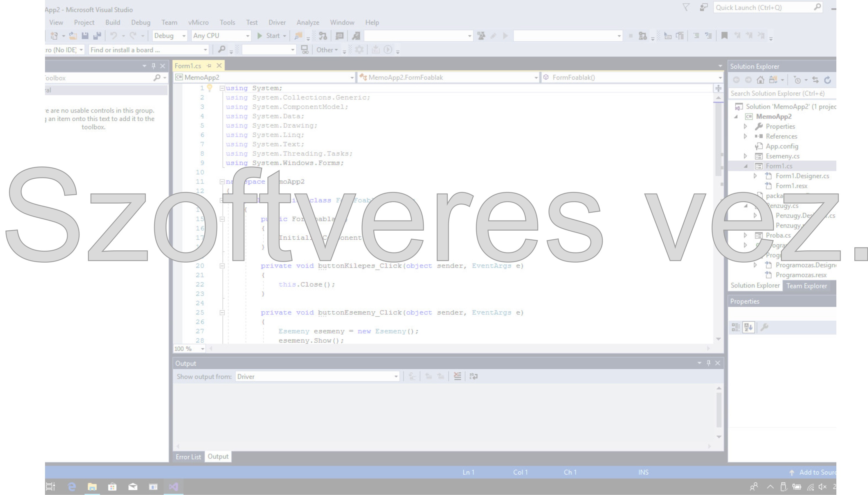Screen dimensions: 868x495
Task: Expand the Properties node in Solution Explorer
Action: pyautogui.click(x=745, y=126)
